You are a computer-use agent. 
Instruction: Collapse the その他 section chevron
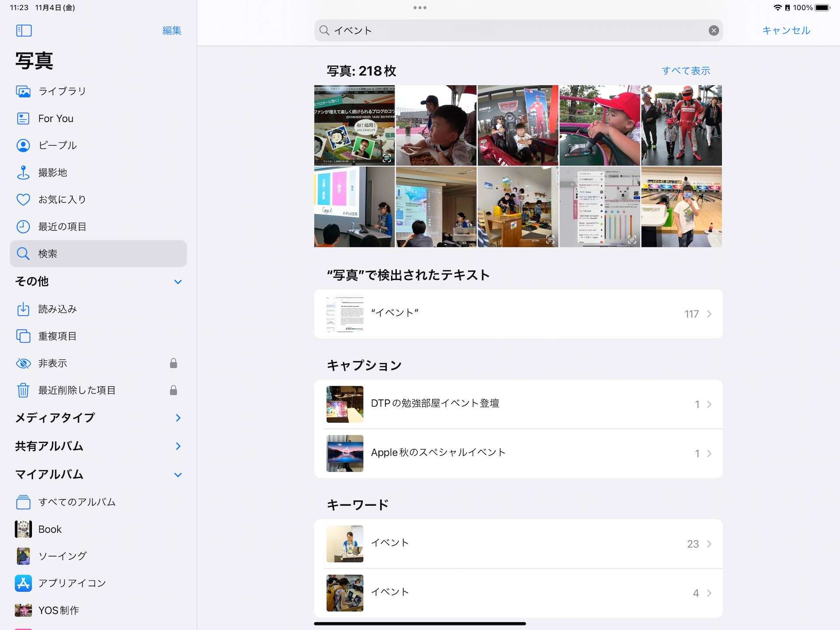[178, 282]
